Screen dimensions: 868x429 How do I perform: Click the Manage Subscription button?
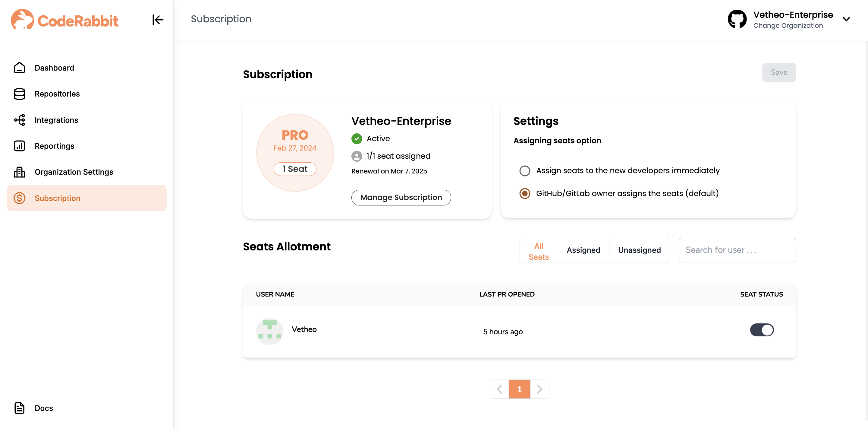pos(401,197)
